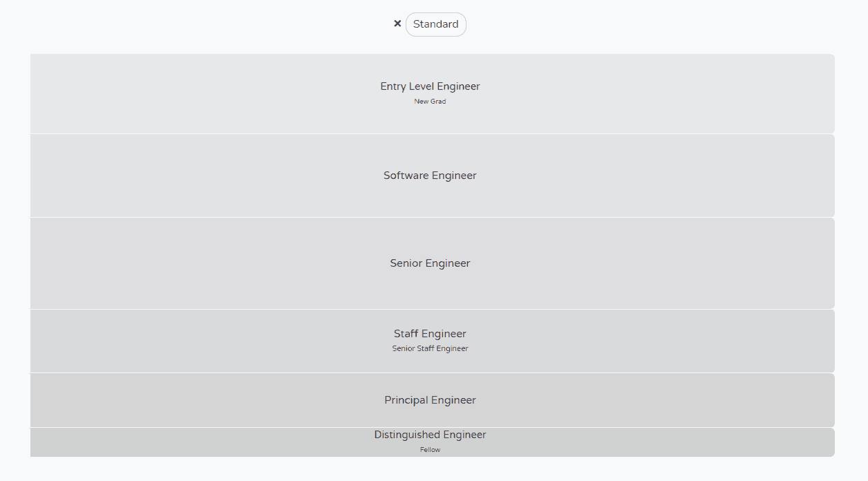Choose the topmost career level band
Image resolution: width=868 pixels, height=481 pixels.
tap(430, 93)
